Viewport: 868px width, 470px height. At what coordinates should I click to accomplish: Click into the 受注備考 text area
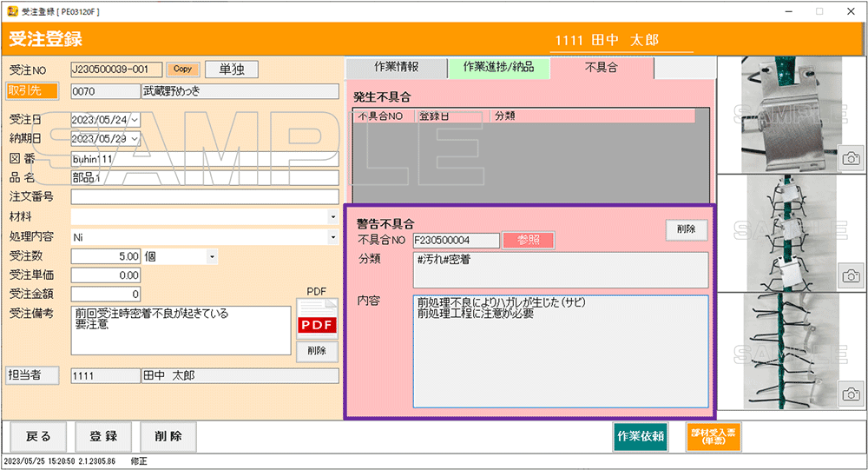181,330
